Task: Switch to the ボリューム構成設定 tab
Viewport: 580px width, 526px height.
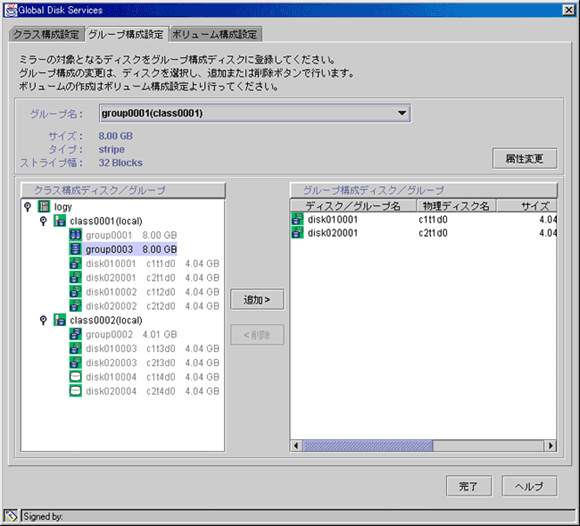Action: click(x=215, y=34)
